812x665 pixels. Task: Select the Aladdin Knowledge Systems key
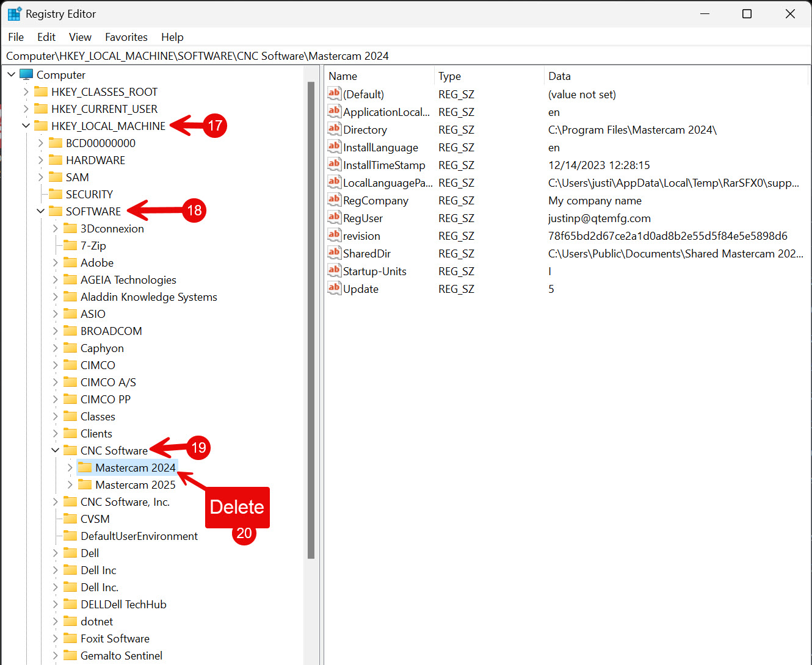pos(149,297)
